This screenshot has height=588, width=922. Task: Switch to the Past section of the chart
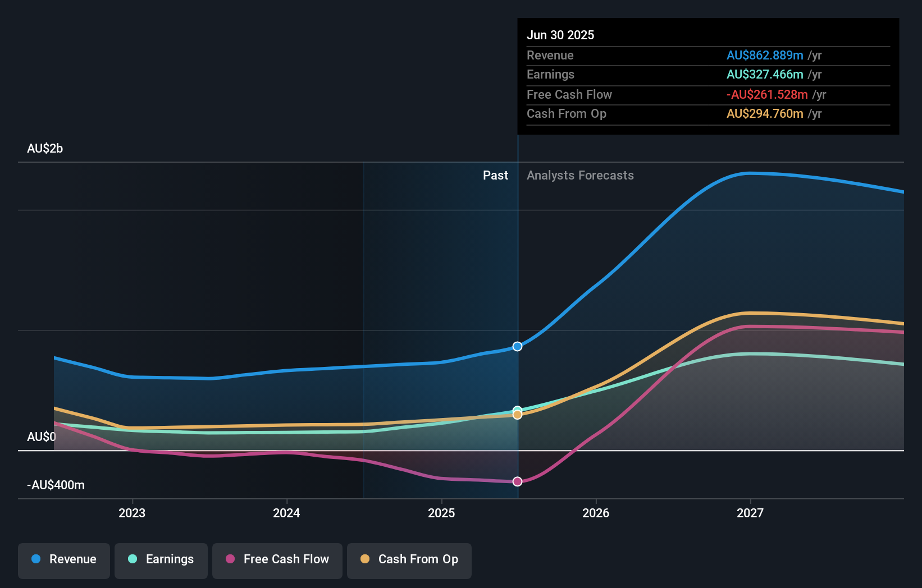click(x=495, y=175)
